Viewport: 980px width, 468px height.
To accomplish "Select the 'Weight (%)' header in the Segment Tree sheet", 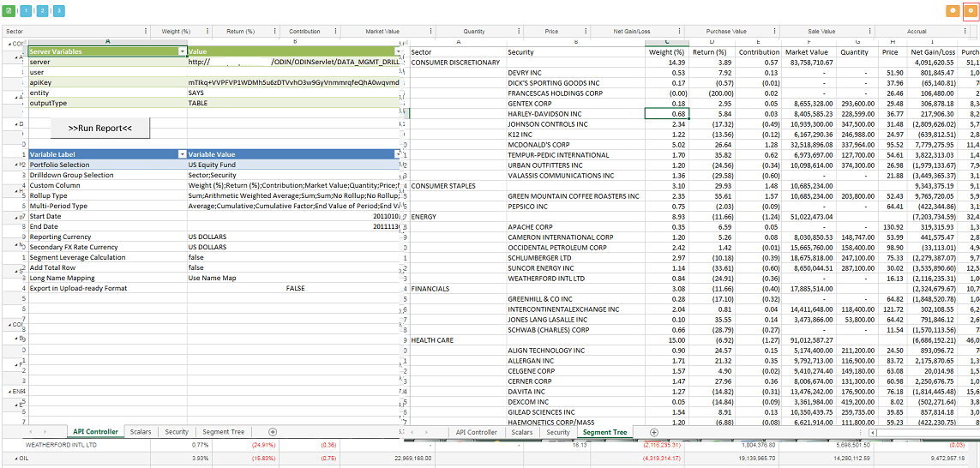I will coord(668,52).
